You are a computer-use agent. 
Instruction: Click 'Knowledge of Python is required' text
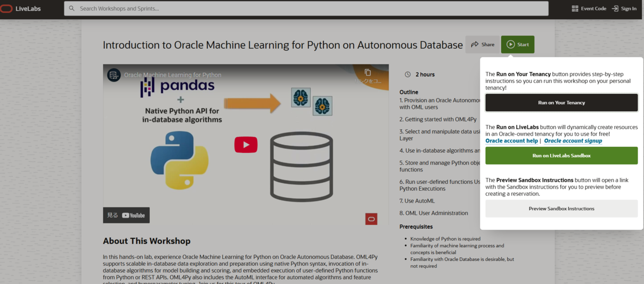(x=445, y=239)
